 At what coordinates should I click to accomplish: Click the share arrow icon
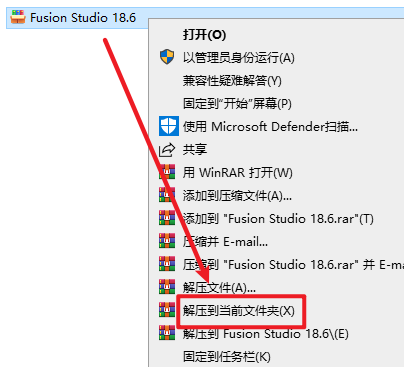pyautogui.click(x=167, y=150)
